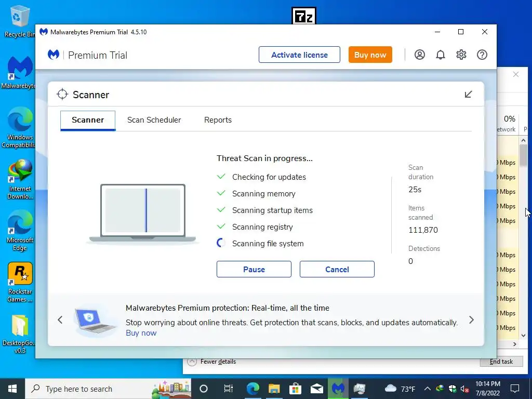
Task: Open the Reports tab
Action: (x=218, y=120)
